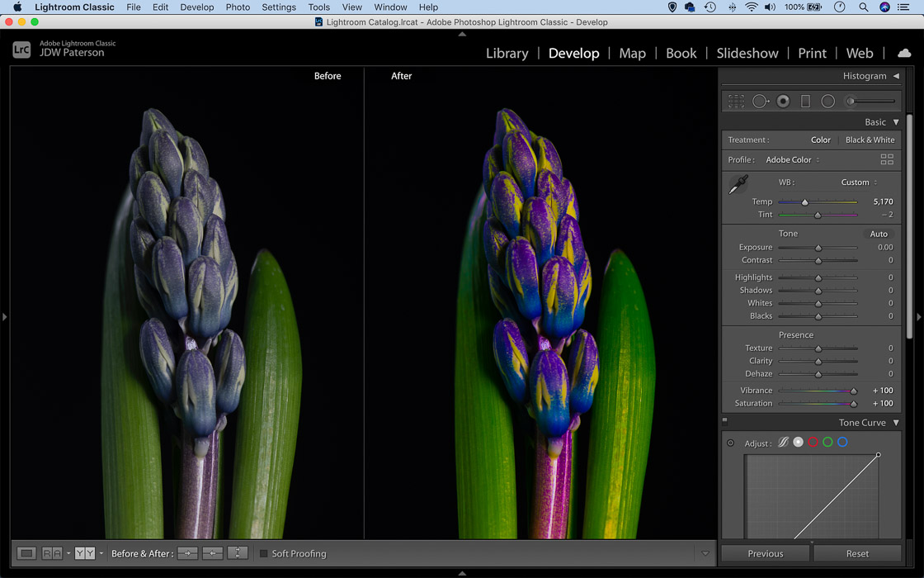The height and width of the screenshot is (578, 924).
Task: Open the Profile browser grid
Action: coord(886,159)
